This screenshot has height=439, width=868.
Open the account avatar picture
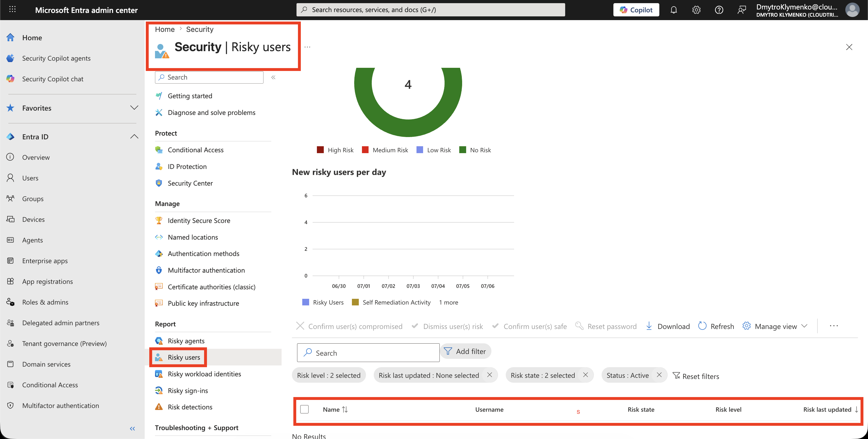[x=852, y=10]
